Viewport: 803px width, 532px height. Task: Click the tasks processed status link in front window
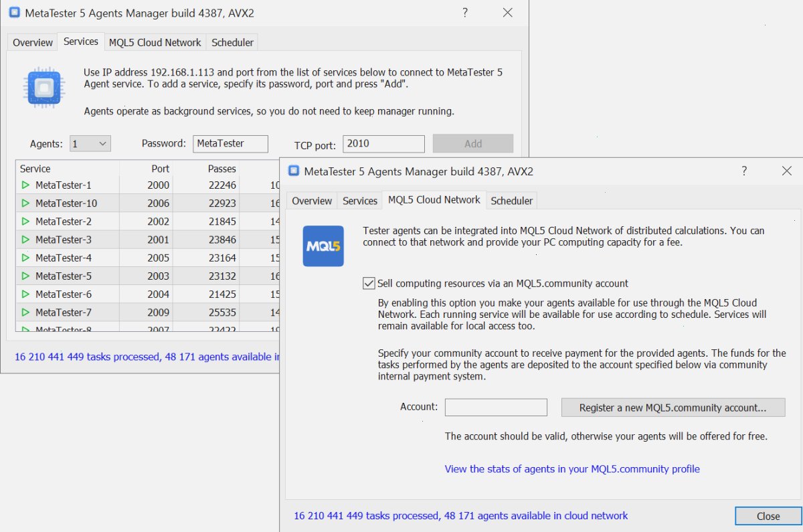461,516
